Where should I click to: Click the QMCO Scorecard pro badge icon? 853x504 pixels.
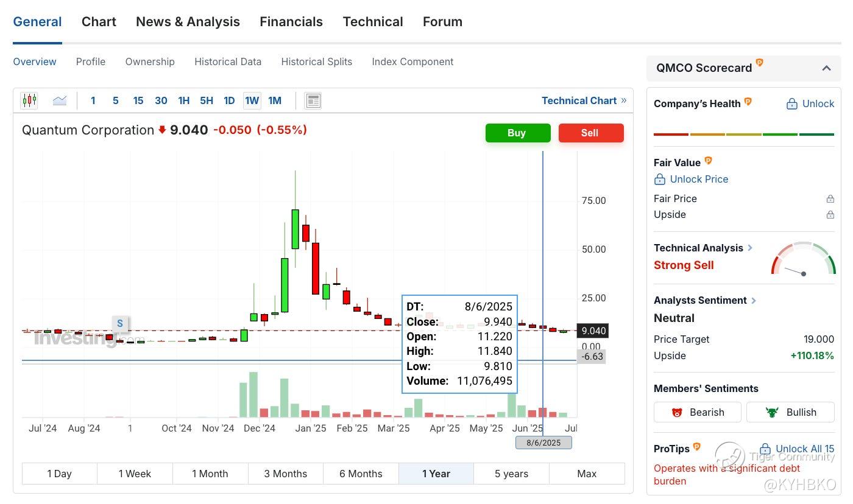point(760,63)
